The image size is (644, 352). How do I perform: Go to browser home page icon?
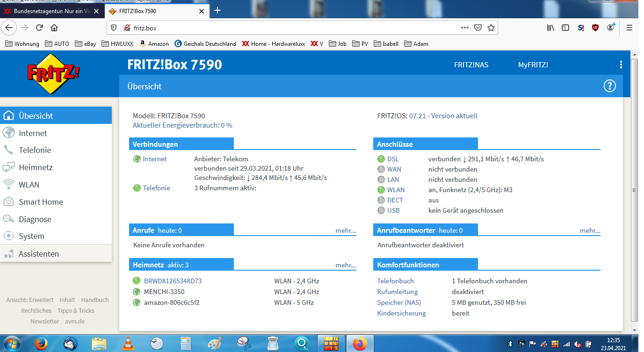[54, 28]
